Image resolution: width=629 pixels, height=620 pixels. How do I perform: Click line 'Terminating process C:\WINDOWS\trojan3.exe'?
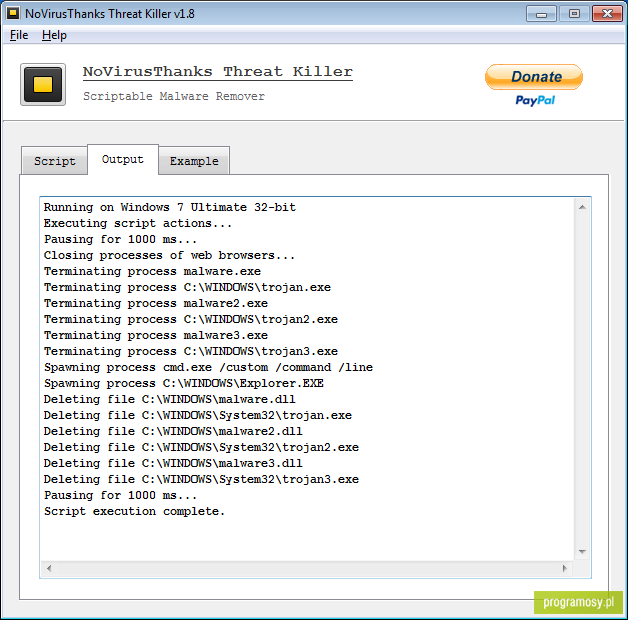191,352
